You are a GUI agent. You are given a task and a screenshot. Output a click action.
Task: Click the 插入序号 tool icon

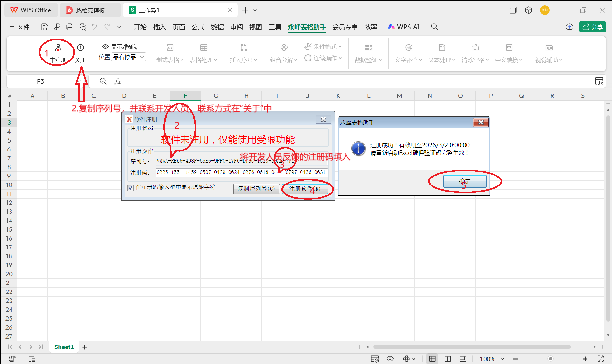click(x=244, y=48)
